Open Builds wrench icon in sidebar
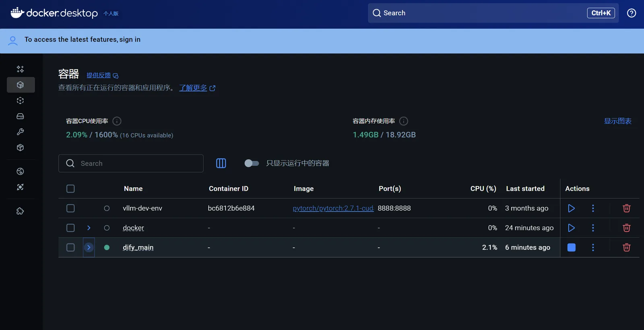The width and height of the screenshot is (644, 330). pyautogui.click(x=20, y=132)
